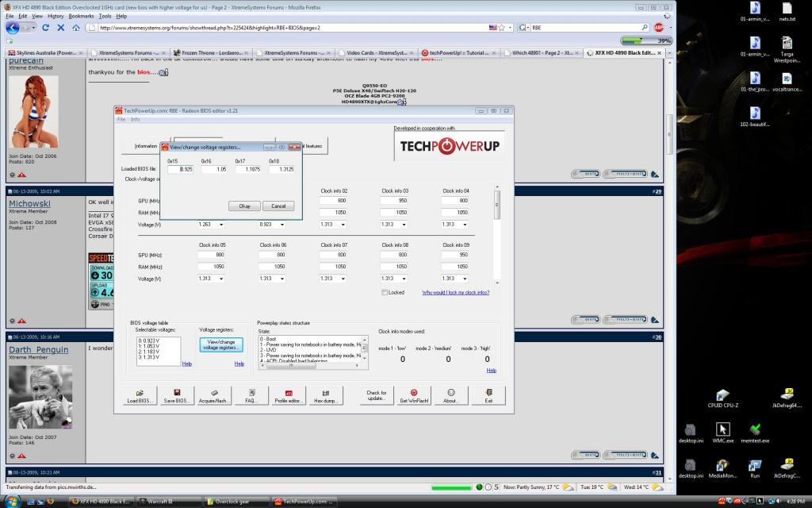Open search engine dropdown in Firefox search box
The image size is (812, 508).
tap(523, 28)
